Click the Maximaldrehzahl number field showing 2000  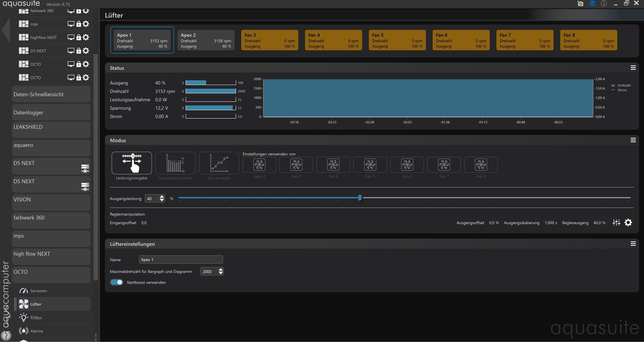pyautogui.click(x=209, y=271)
